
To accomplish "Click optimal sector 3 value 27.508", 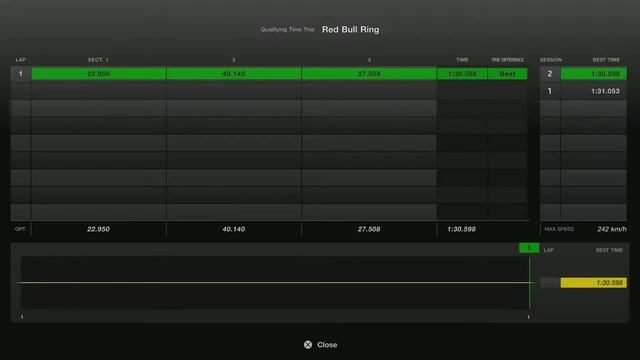I will 369,229.
